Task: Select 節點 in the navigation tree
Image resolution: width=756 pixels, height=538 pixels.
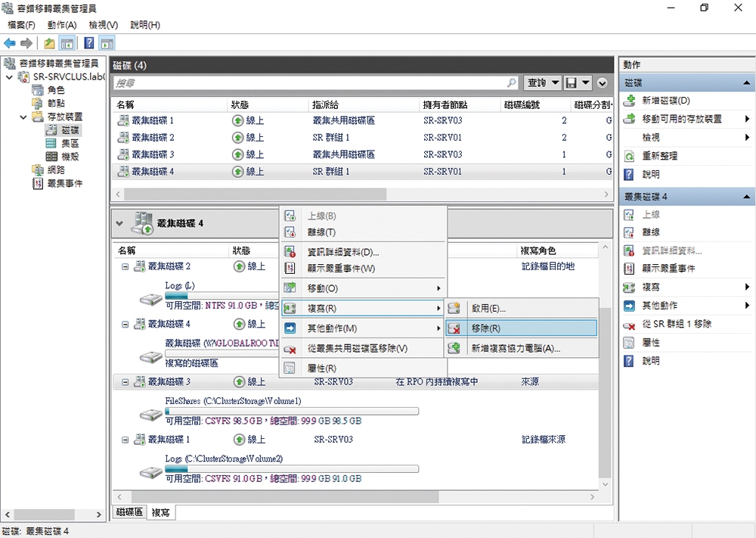Action: pyautogui.click(x=56, y=103)
